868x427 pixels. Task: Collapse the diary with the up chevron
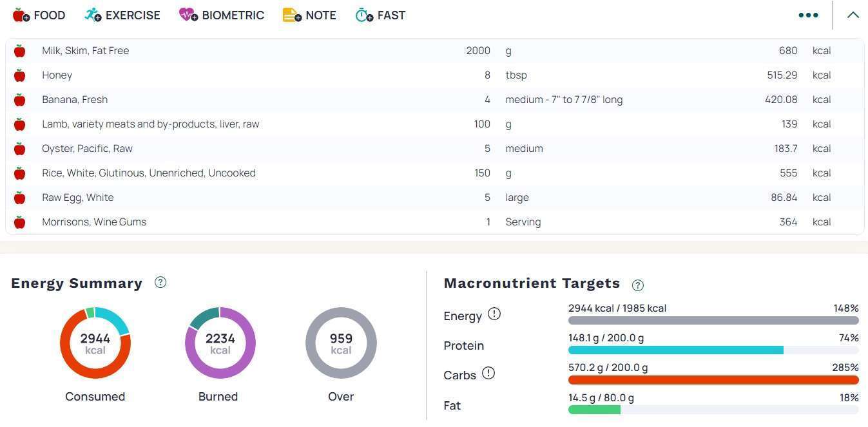853,15
